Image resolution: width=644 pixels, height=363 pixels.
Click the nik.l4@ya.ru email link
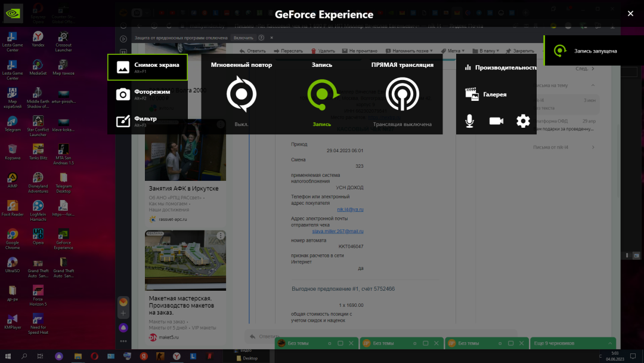(350, 210)
